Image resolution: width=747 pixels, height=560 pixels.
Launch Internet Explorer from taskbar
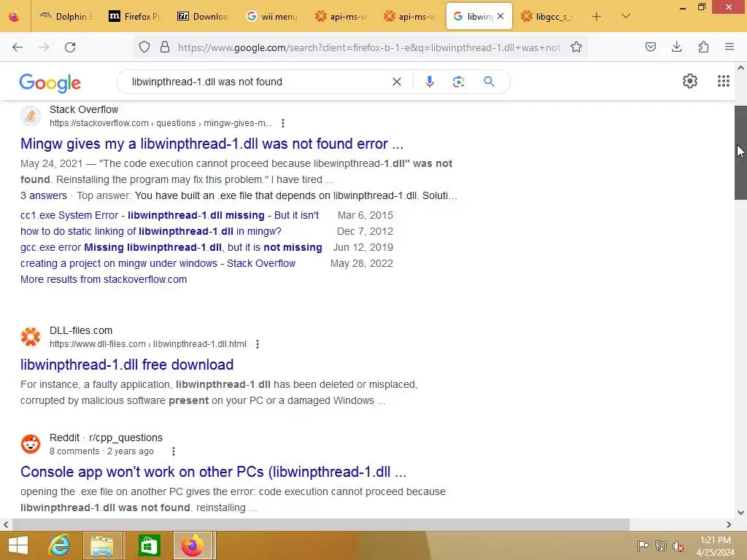[x=59, y=545]
